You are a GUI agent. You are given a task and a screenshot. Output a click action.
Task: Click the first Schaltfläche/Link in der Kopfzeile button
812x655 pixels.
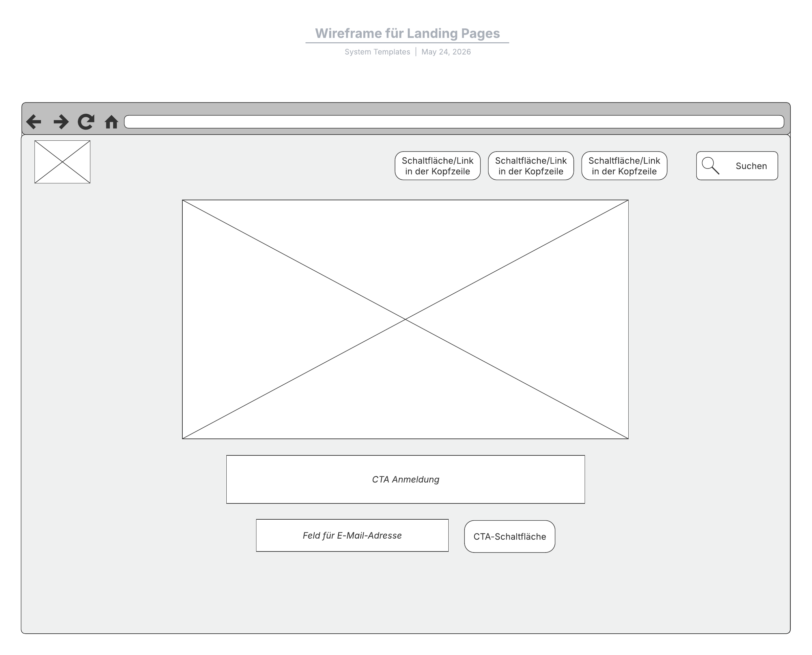(437, 166)
